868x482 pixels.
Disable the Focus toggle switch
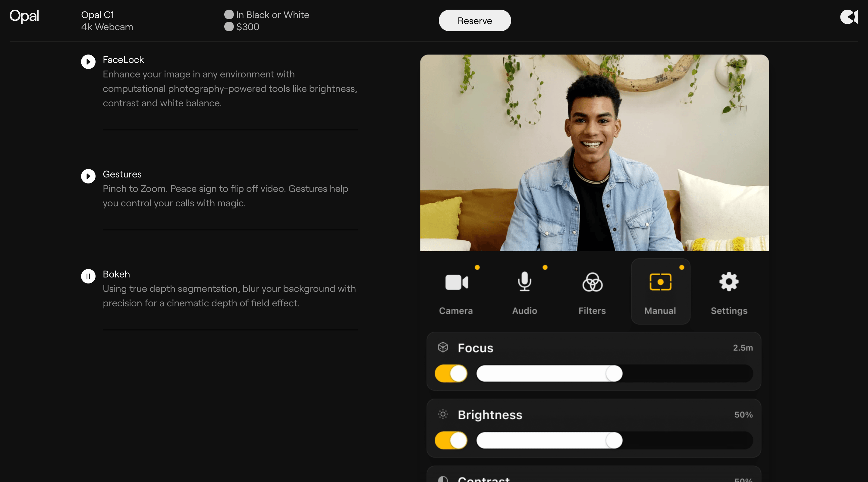[x=451, y=373]
